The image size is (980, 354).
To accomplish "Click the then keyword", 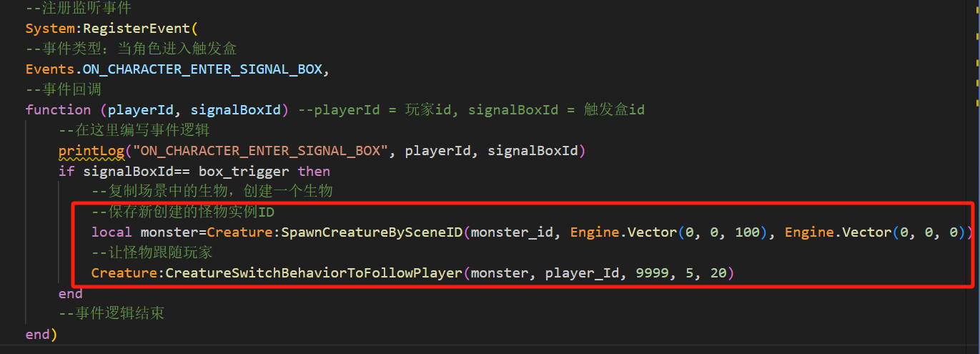I will [x=314, y=171].
